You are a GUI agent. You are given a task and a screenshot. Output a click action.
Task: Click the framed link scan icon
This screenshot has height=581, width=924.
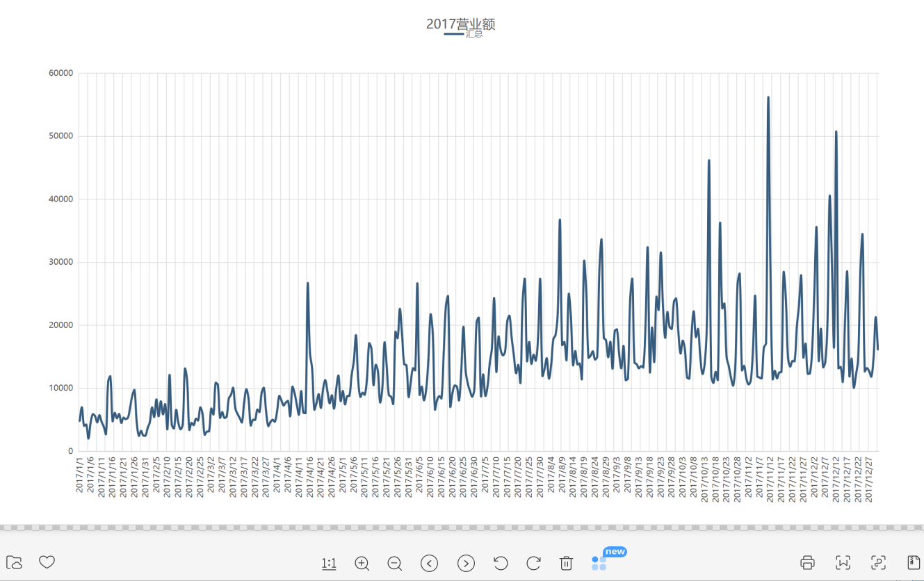[878, 562]
